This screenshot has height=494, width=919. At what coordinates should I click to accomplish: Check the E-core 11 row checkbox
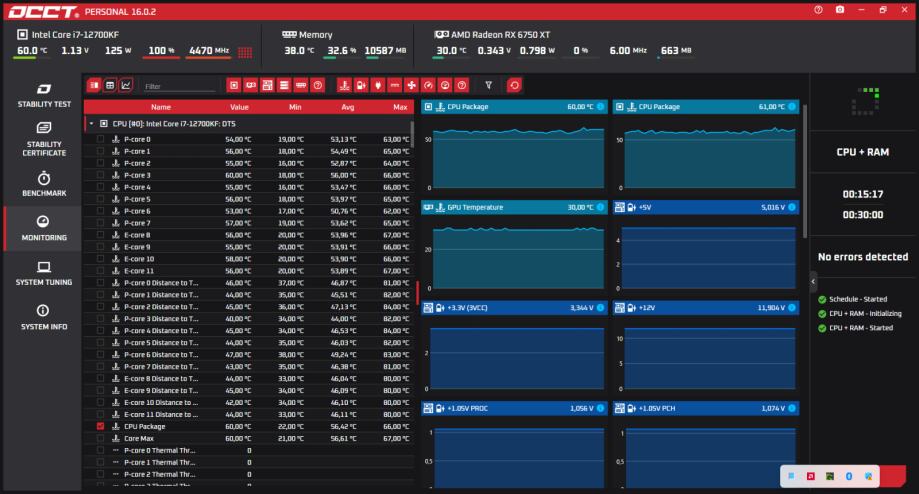click(x=100, y=270)
